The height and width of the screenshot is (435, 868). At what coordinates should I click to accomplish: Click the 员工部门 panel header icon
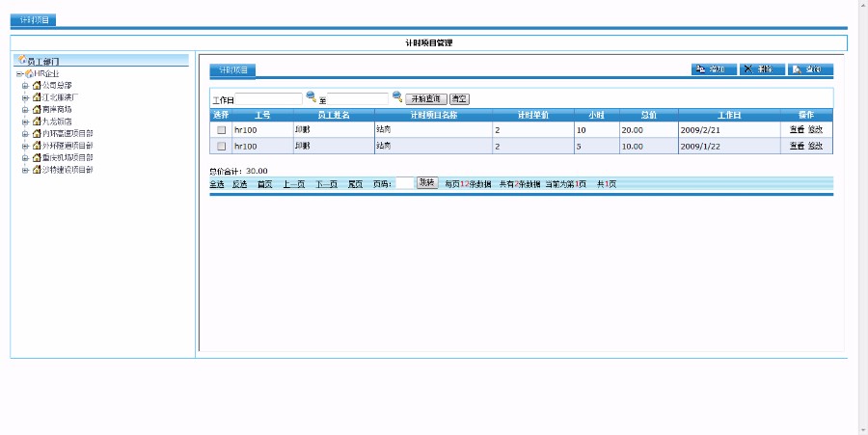pos(22,59)
